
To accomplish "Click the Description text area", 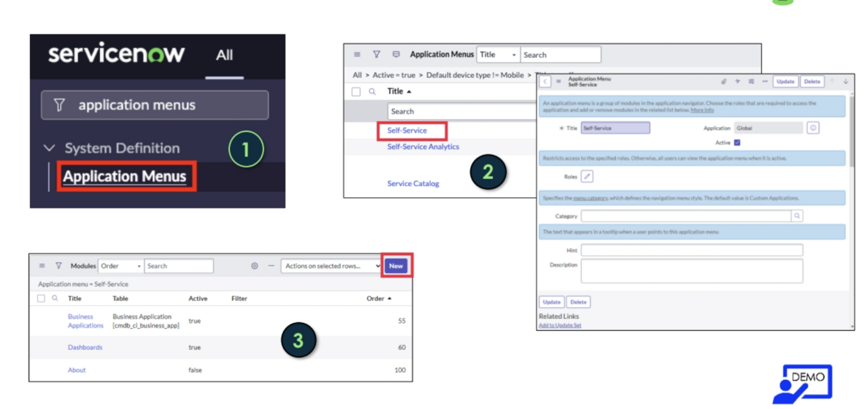I will 692,271.
